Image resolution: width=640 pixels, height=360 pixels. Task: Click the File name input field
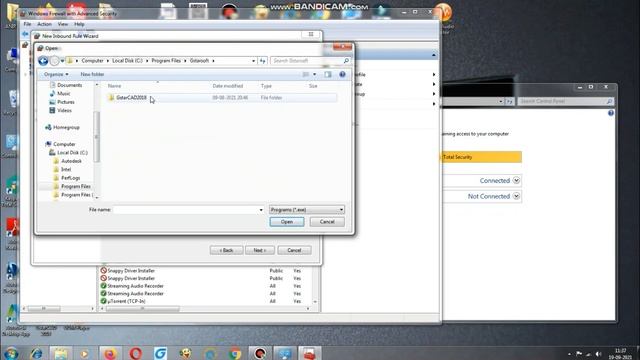point(186,210)
